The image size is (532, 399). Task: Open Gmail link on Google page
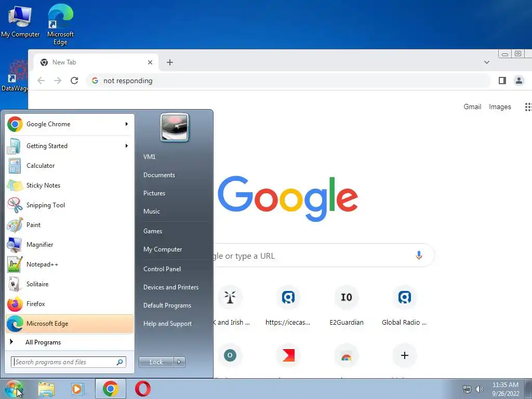coord(472,107)
